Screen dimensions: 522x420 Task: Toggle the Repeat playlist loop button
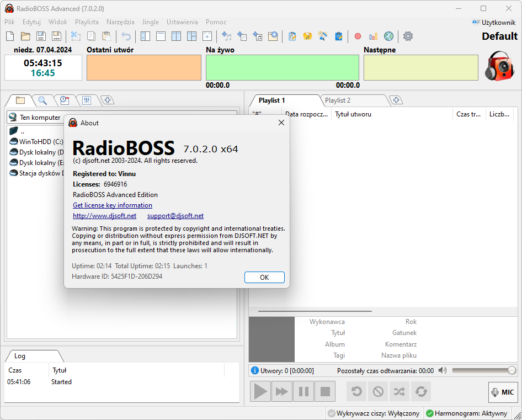coord(421,391)
